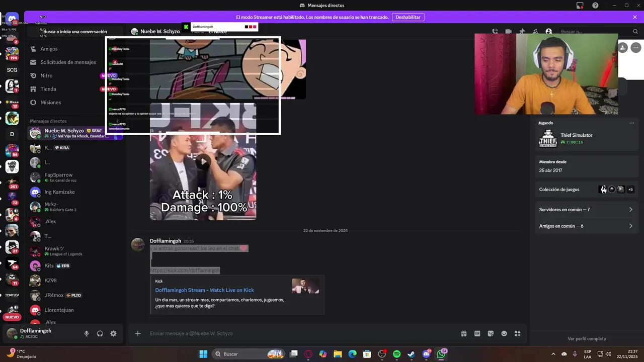Open the Tienda shop
The image size is (644, 362).
74,89
